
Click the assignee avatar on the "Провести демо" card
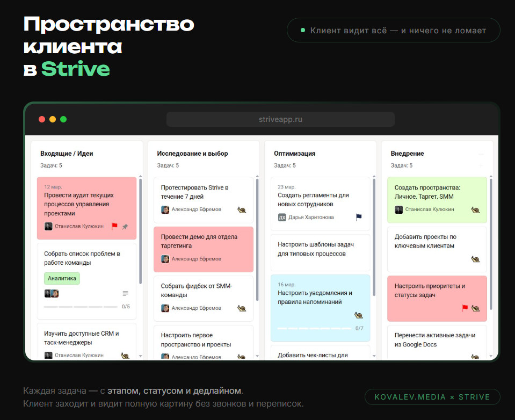pos(165,259)
